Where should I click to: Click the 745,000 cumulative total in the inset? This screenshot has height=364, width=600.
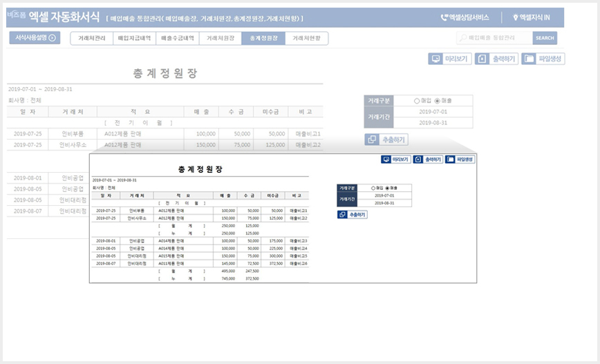[228, 279]
